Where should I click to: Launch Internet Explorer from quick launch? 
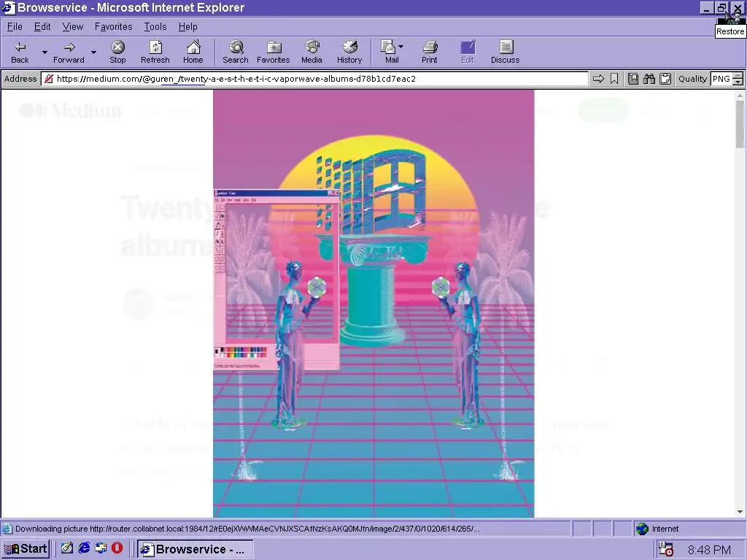click(84, 548)
